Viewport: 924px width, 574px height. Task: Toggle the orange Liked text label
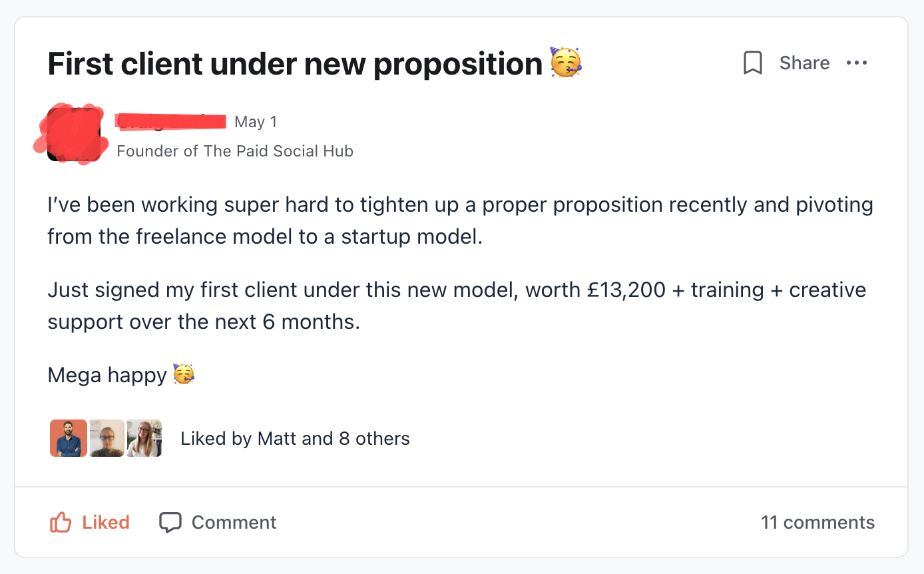click(106, 523)
